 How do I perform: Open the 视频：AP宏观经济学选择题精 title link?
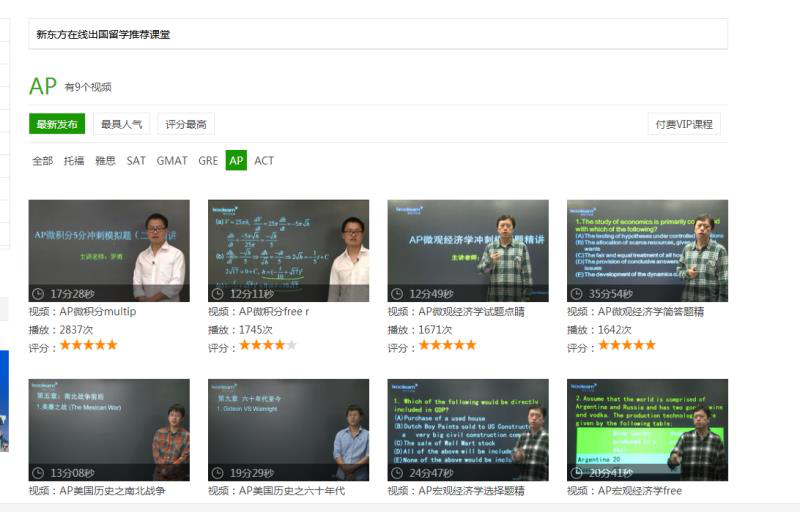pos(456,491)
